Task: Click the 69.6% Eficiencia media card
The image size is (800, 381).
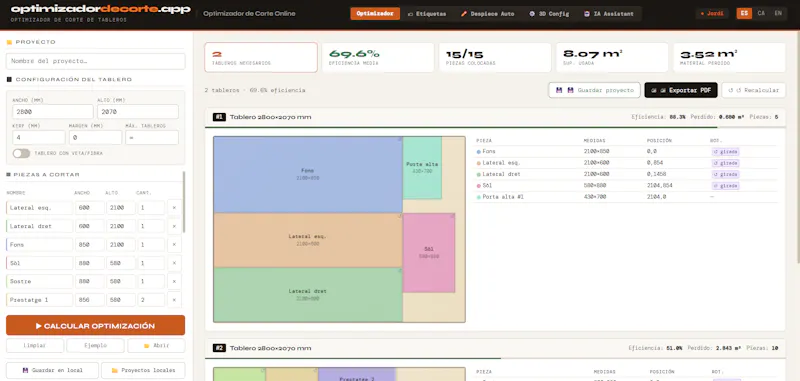Action: 378,57
